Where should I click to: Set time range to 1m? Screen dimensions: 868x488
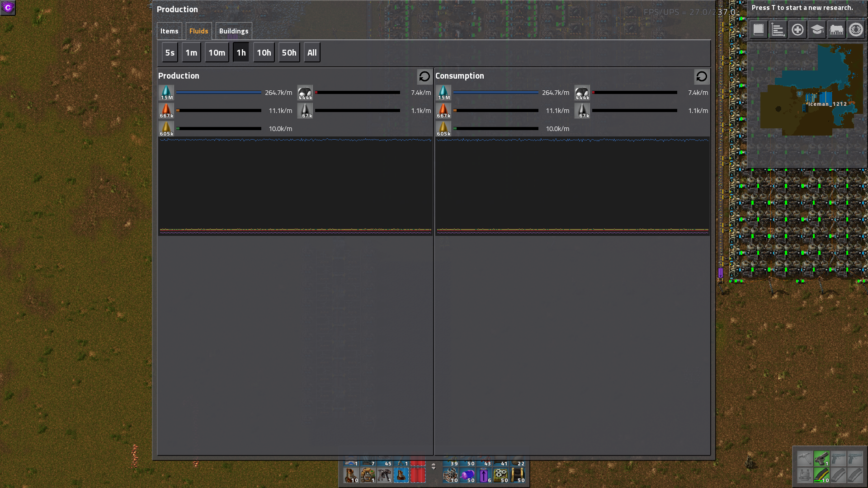pos(191,53)
